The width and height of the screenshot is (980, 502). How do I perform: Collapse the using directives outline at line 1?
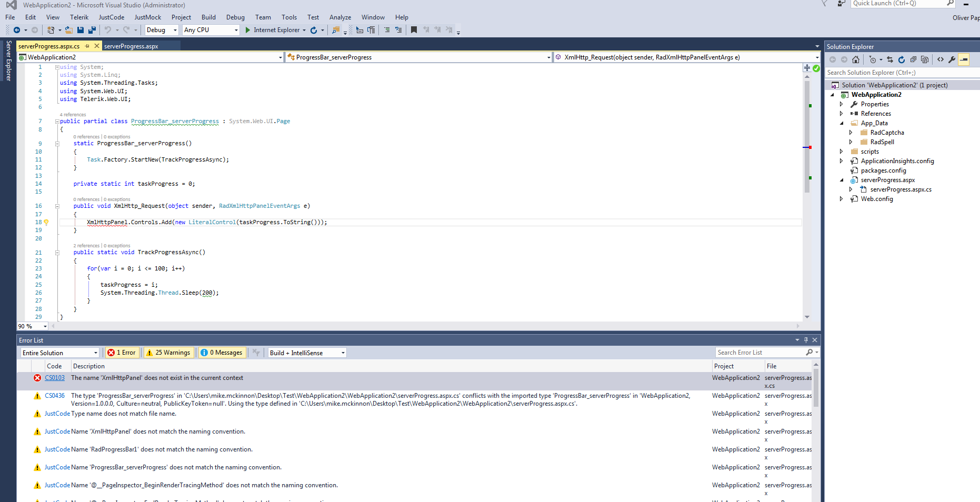tap(57, 67)
